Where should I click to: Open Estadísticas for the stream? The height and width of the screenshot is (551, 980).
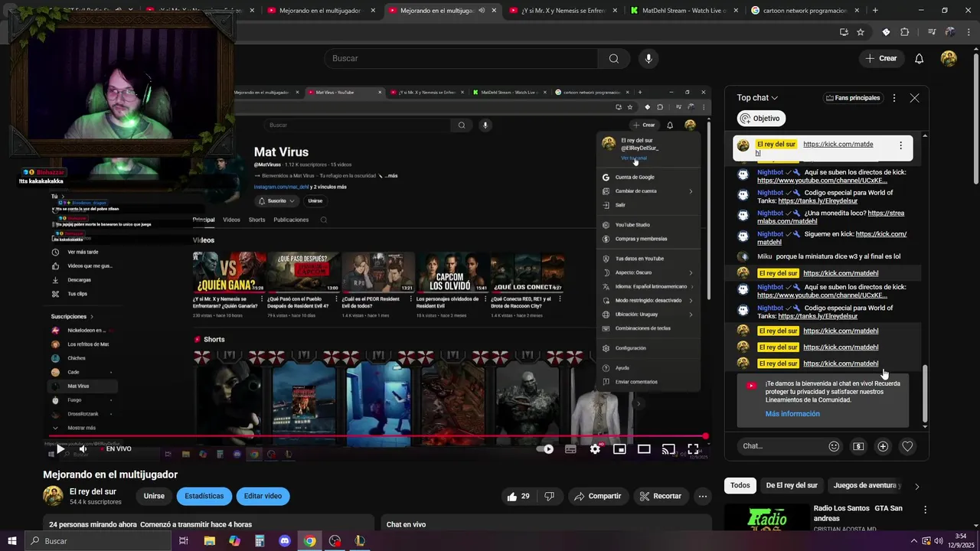[x=204, y=496]
